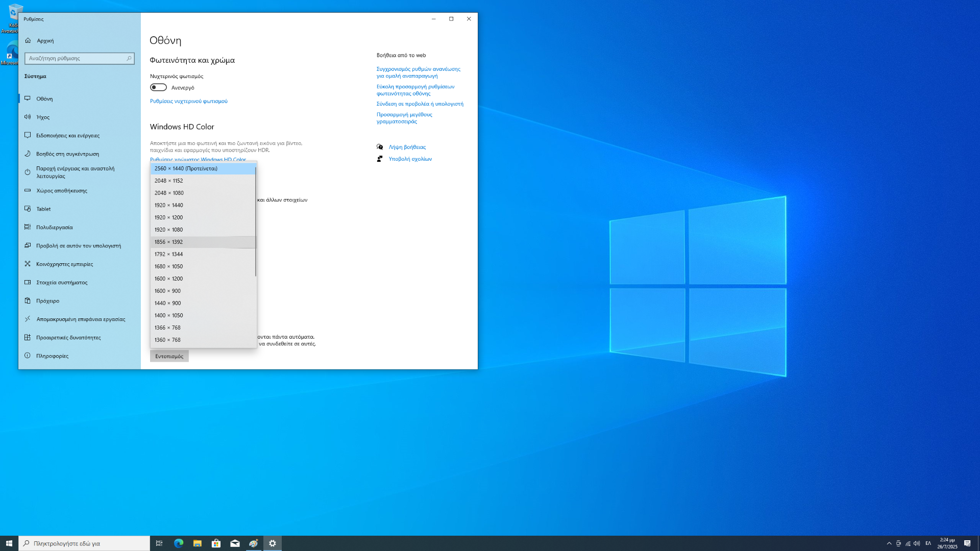980x551 pixels.
Task: Click the ΕΛ language indicator
Action: pos(928,543)
